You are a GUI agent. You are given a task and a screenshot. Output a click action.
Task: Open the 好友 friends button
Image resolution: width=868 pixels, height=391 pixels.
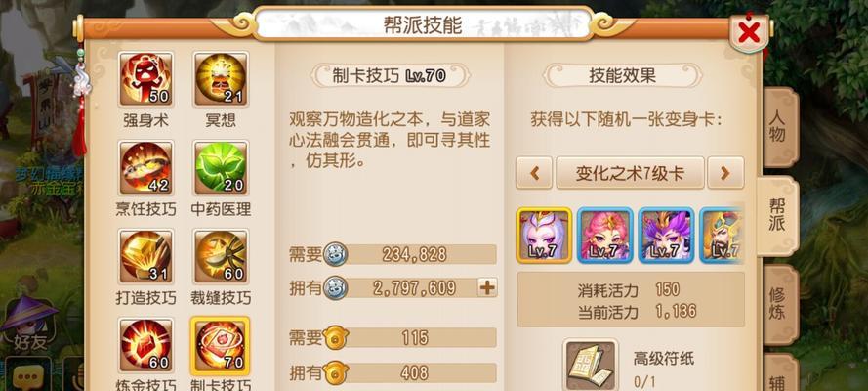(x=30, y=324)
